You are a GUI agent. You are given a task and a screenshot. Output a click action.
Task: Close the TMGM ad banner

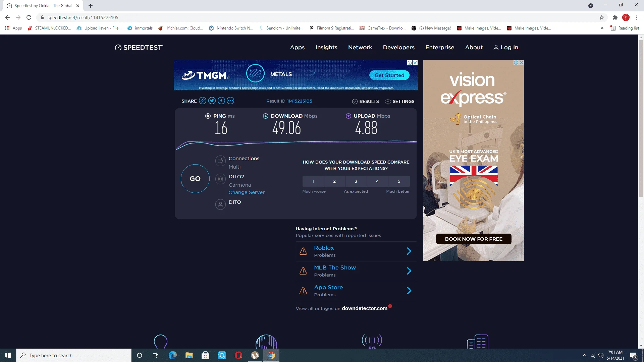[415, 63]
